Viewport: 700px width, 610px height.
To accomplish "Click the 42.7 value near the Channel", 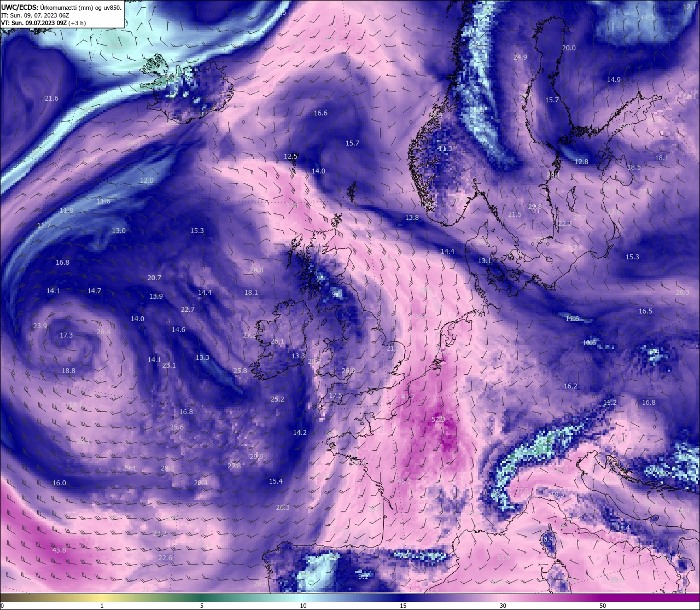I will click(408, 397).
